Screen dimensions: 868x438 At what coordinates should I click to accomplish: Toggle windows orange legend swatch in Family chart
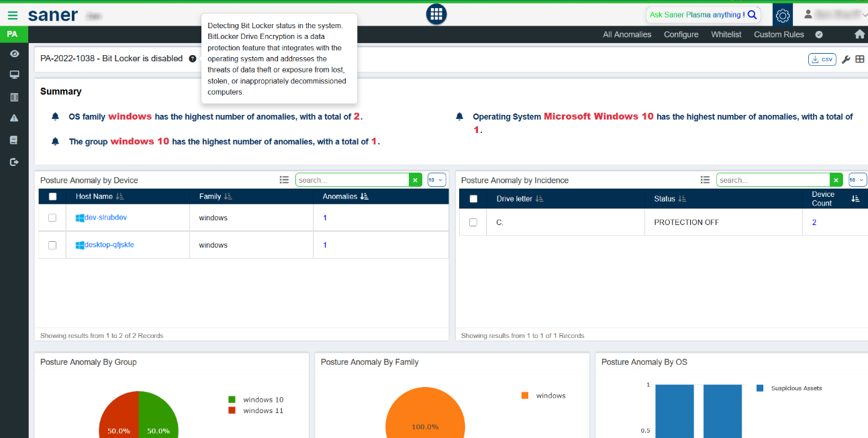coord(525,396)
